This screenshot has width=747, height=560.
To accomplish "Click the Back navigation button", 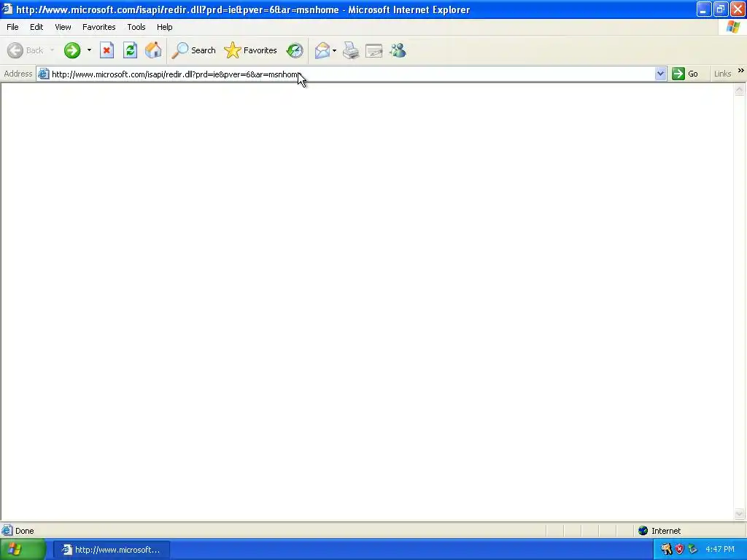I will point(26,50).
